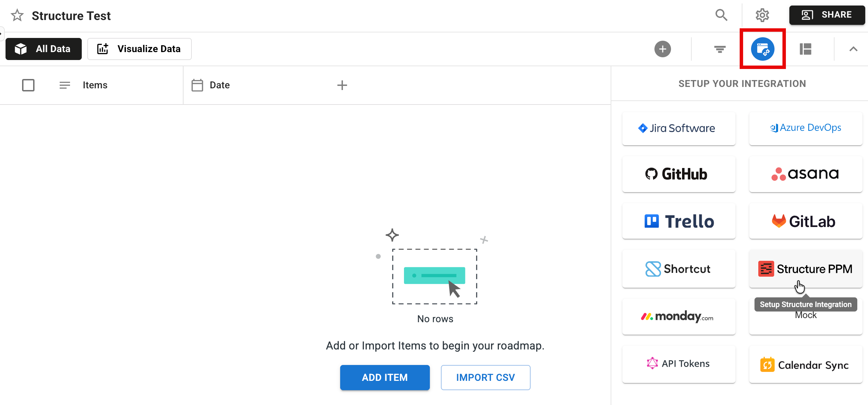Switch to the All Data view
Screen dimensions: 868x405
tap(43, 49)
